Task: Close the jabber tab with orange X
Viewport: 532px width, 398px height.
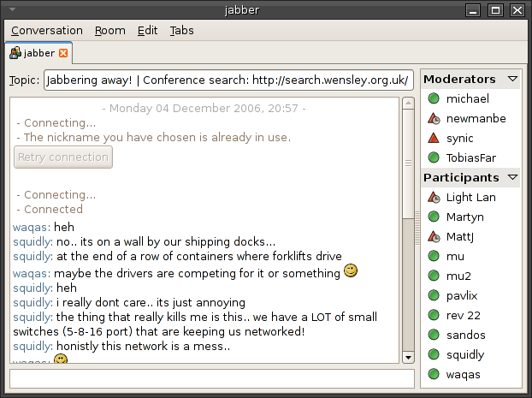Action: tap(63, 53)
